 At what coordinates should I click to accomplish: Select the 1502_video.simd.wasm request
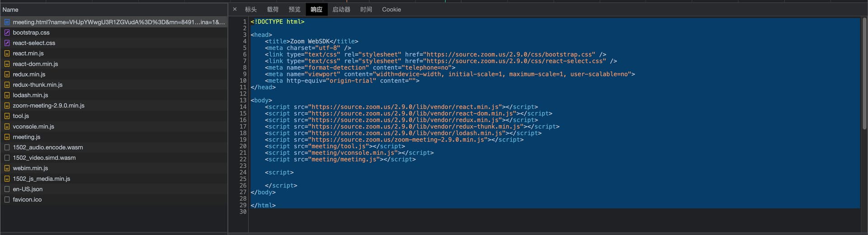click(114, 158)
